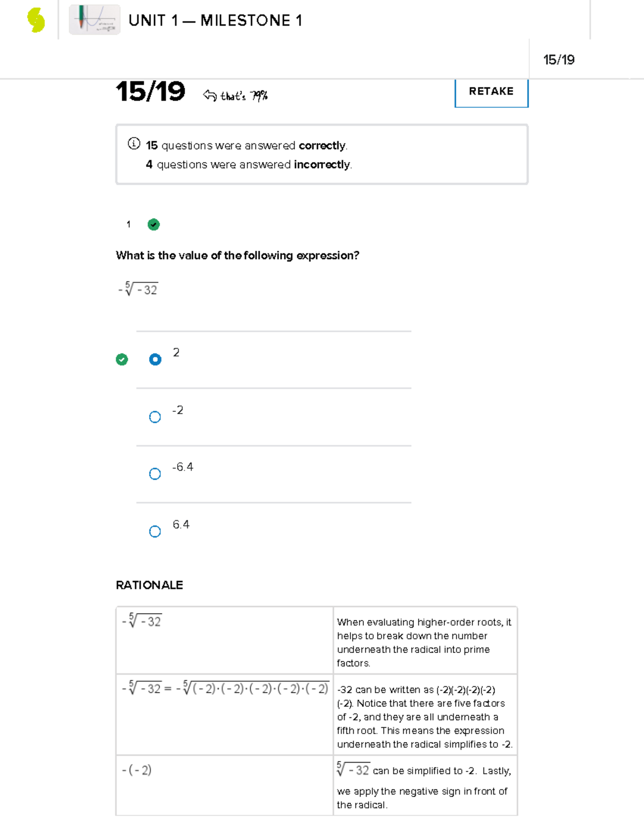Click the question number 1 label
The image size is (644, 834).
[x=128, y=224]
